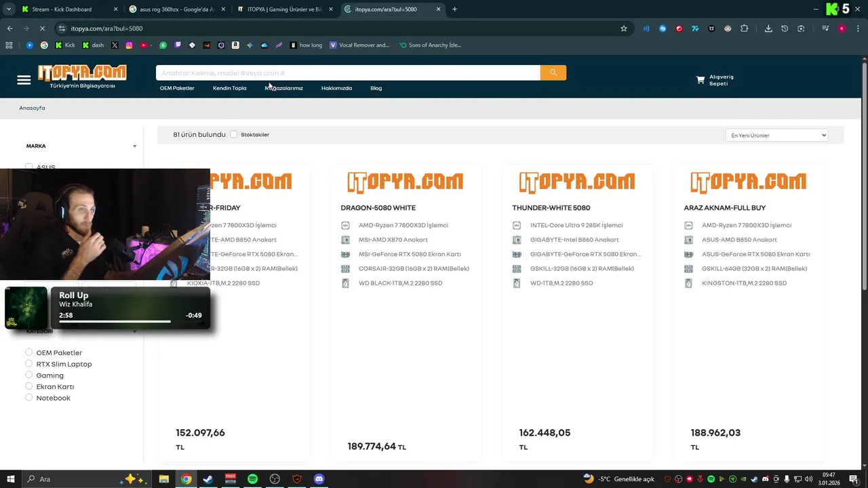
Task: Open the OEM Paketler menu item
Action: (177, 88)
